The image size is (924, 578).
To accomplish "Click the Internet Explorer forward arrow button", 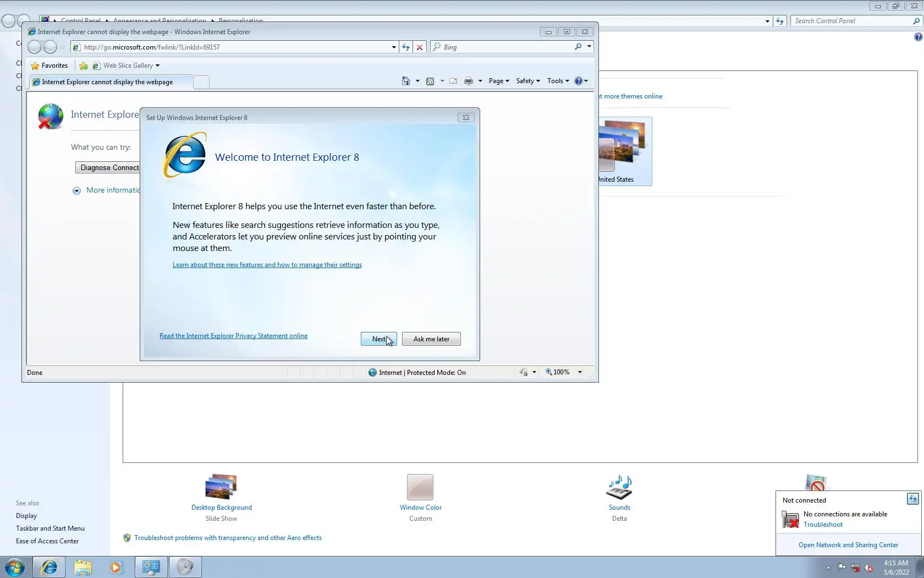I will 50,47.
